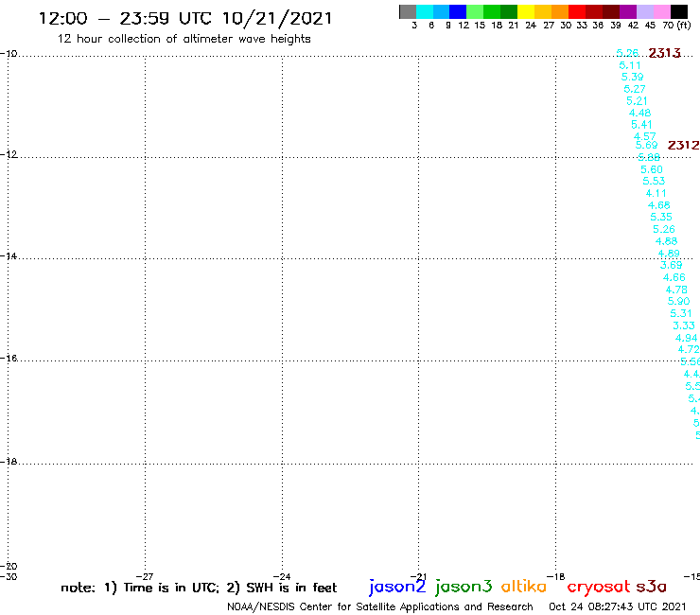Viewport: 700px width, 615px height.
Task: Click the '70 (ft)' legend label
Action: (676, 26)
